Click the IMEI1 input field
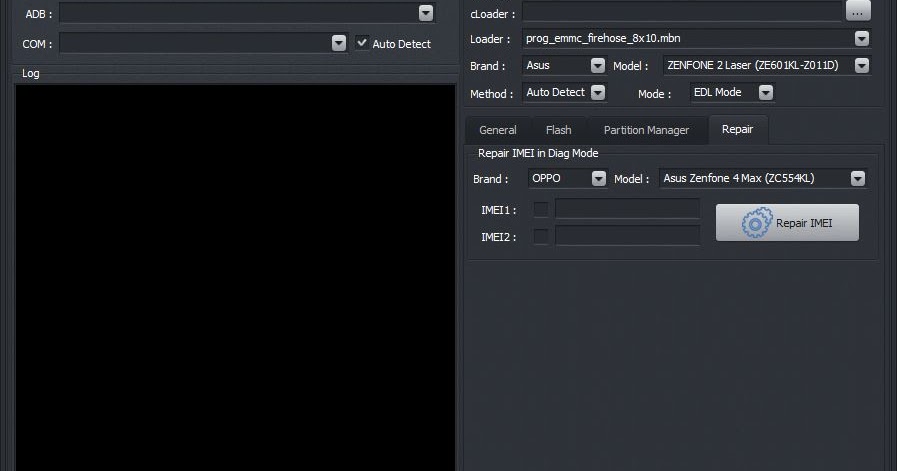This screenshot has height=471, width=897. point(628,209)
